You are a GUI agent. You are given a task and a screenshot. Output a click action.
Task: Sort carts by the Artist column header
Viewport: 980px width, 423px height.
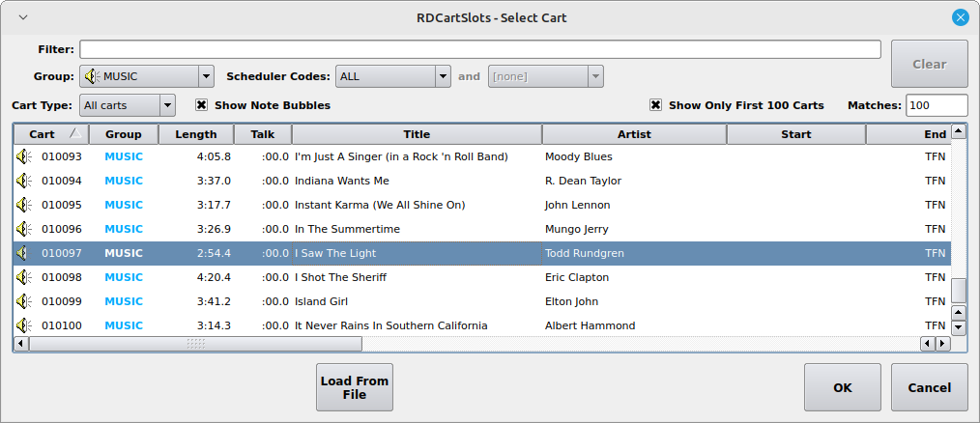(634, 134)
